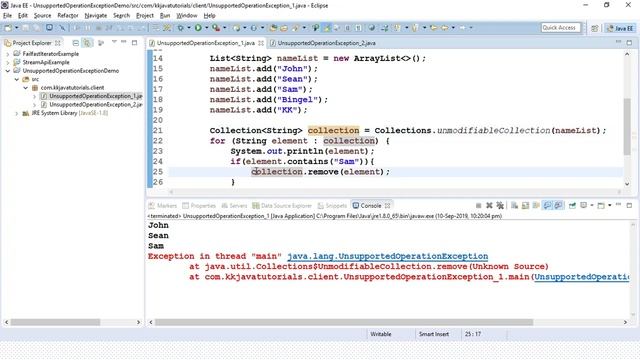Image resolution: width=640 pixels, height=360 pixels.
Task: Expand the JRE System Library node
Action: [17, 113]
